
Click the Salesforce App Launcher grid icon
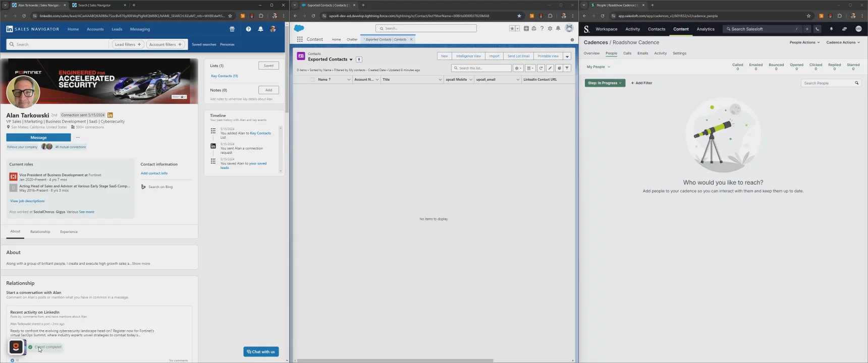point(300,39)
